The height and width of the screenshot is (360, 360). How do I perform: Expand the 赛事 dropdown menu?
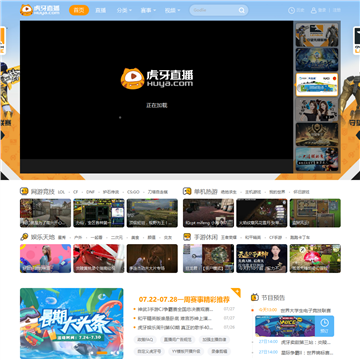[148, 10]
